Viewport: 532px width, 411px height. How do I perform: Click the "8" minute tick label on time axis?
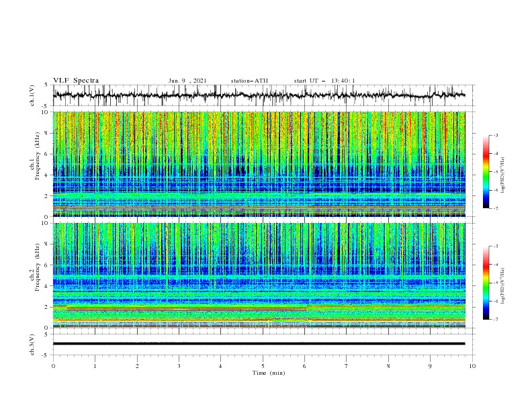coord(388,366)
